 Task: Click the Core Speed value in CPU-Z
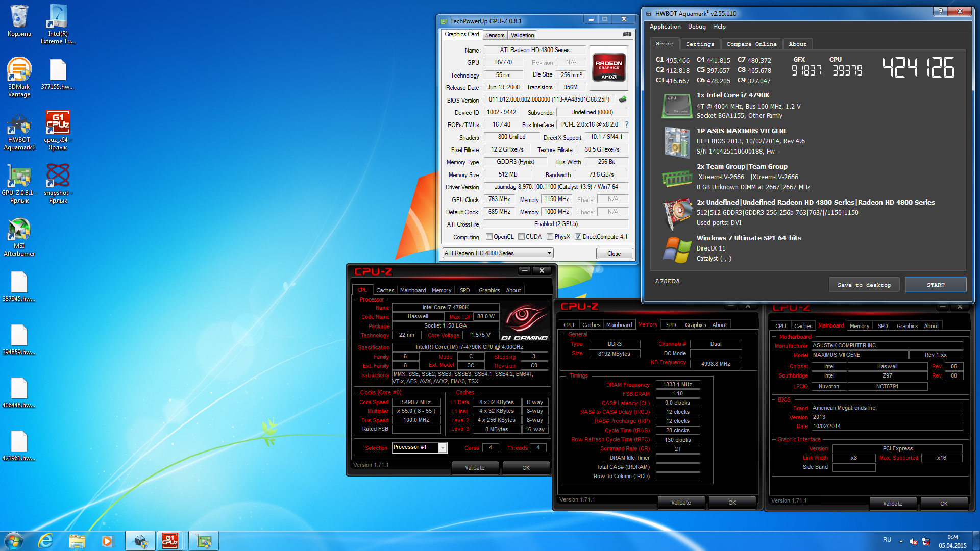pos(416,402)
